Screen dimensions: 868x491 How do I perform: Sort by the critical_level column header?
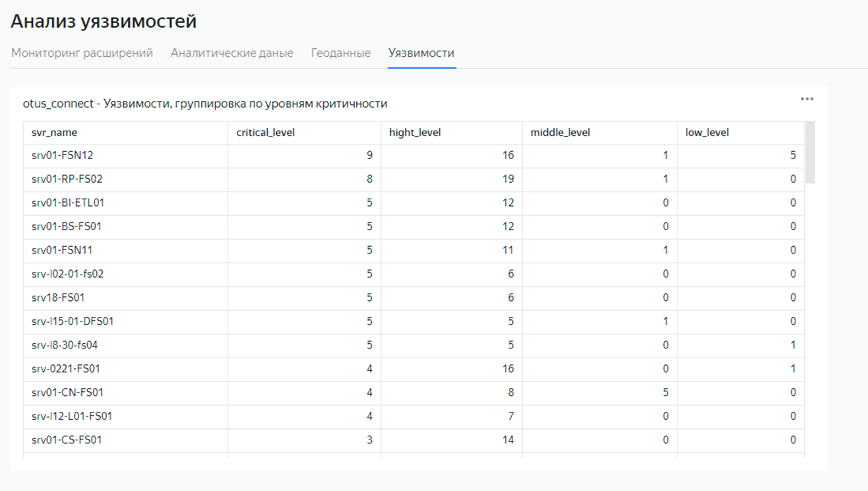point(264,131)
